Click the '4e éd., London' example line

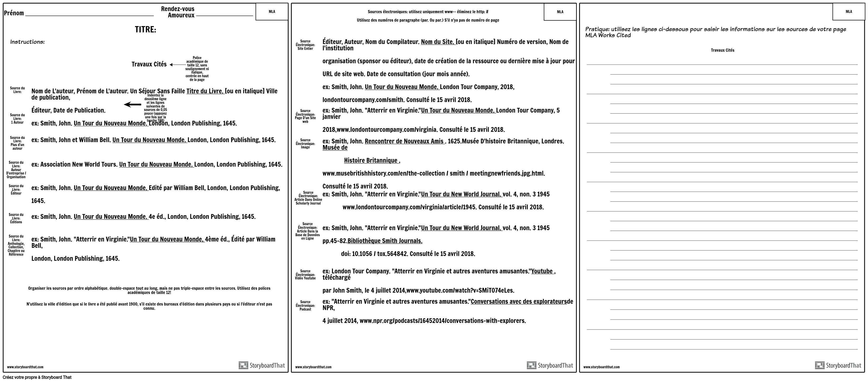click(x=144, y=217)
